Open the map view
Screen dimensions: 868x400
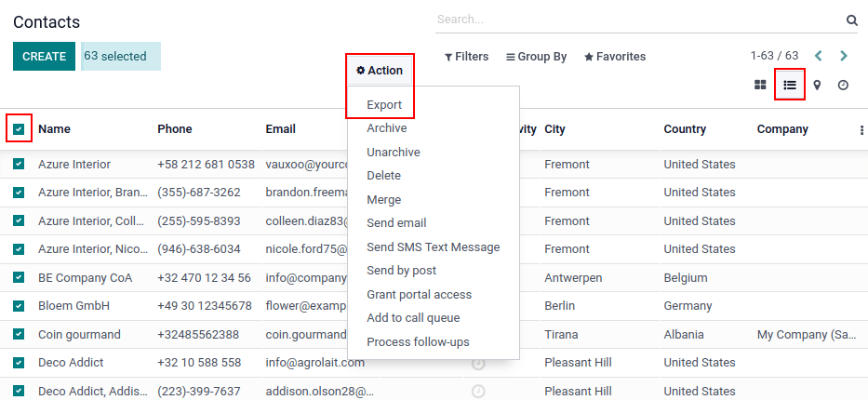coord(817,85)
